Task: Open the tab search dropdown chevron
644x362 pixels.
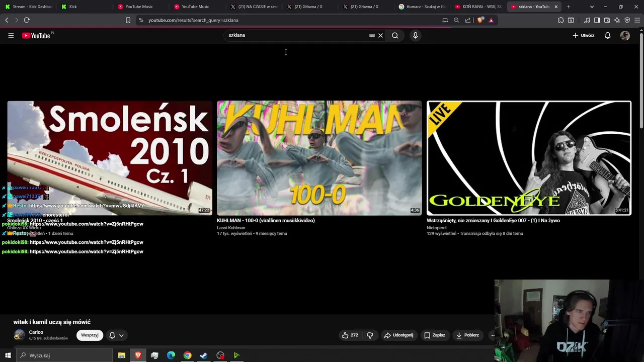Action: (592, 7)
